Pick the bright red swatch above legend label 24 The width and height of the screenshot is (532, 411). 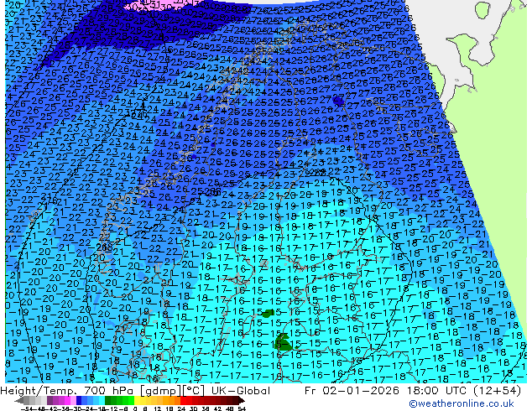[183, 401]
